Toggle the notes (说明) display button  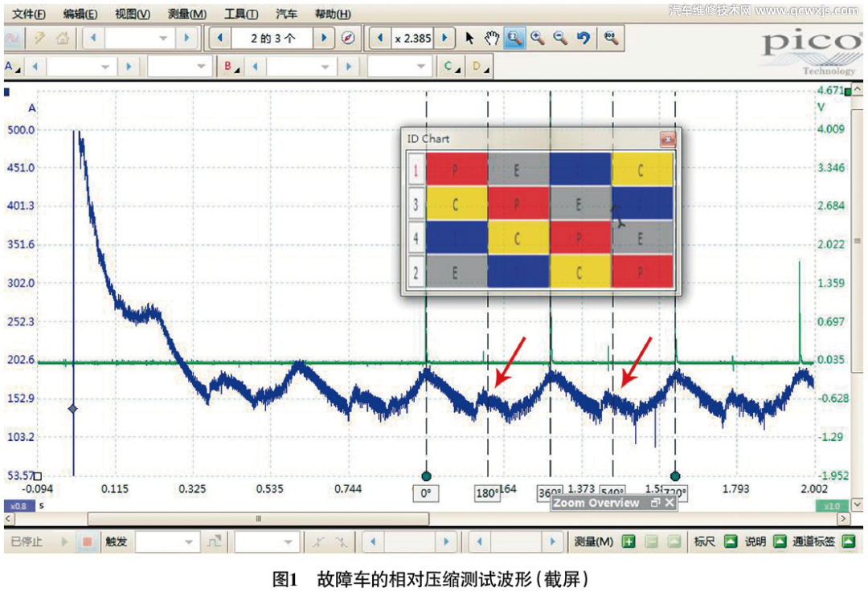[x=778, y=542]
